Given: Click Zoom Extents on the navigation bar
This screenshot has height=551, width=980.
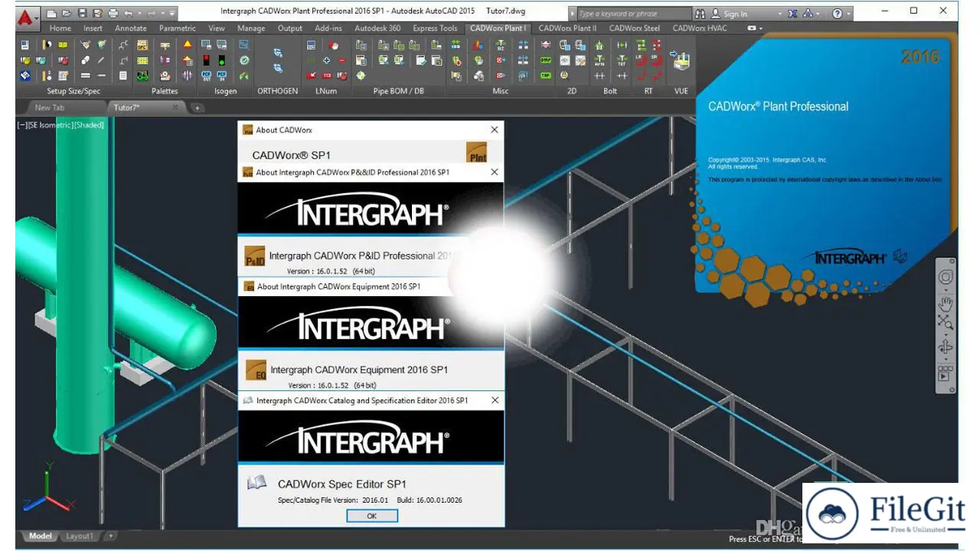Looking at the screenshot, I should point(946,322).
